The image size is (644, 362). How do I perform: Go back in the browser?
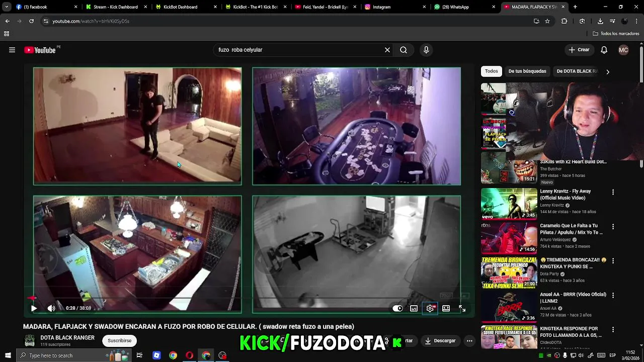(7, 21)
